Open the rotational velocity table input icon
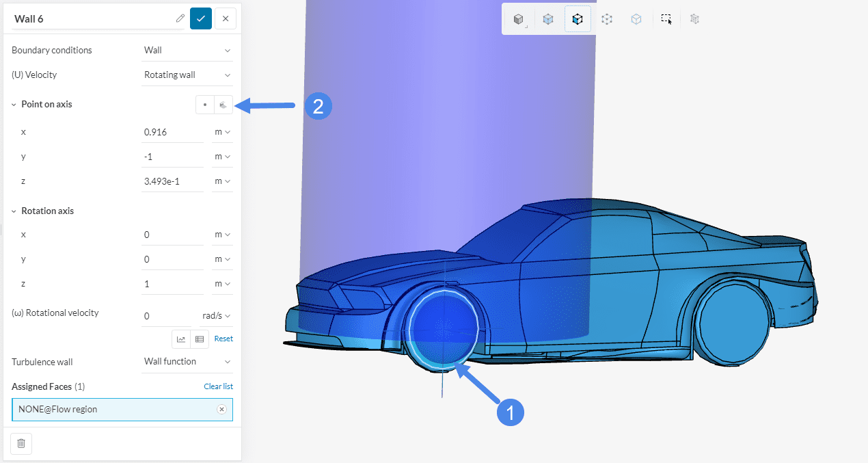Screen dimensions: 868x463 click(200, 339)
